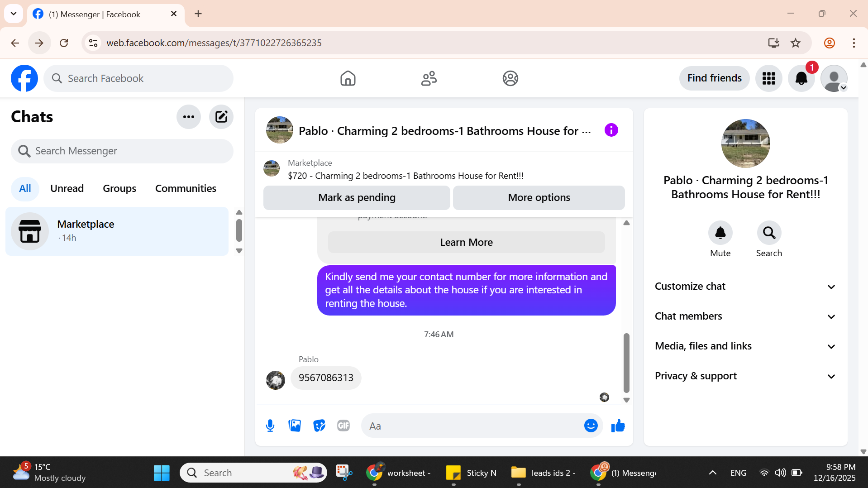
Task: Open Chrome profile icon
Action: 829,43
